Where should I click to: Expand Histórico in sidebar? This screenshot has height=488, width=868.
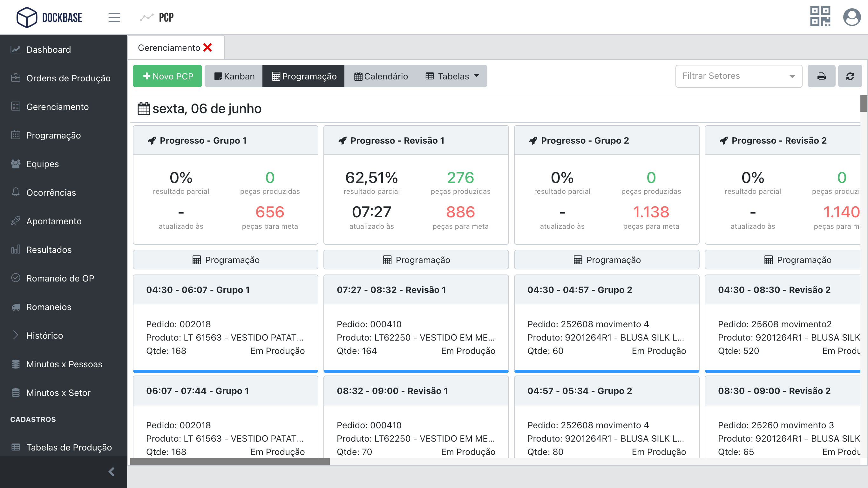point(44,335)
